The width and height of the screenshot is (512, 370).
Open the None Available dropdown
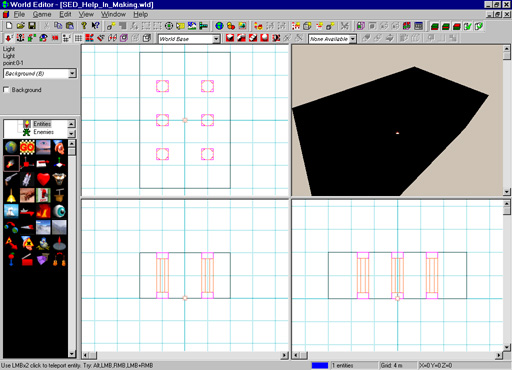pos(352,39)
